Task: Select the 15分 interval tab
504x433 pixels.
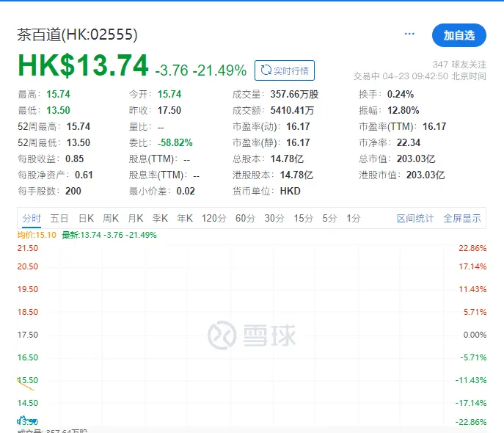Action: coord(303,219)
